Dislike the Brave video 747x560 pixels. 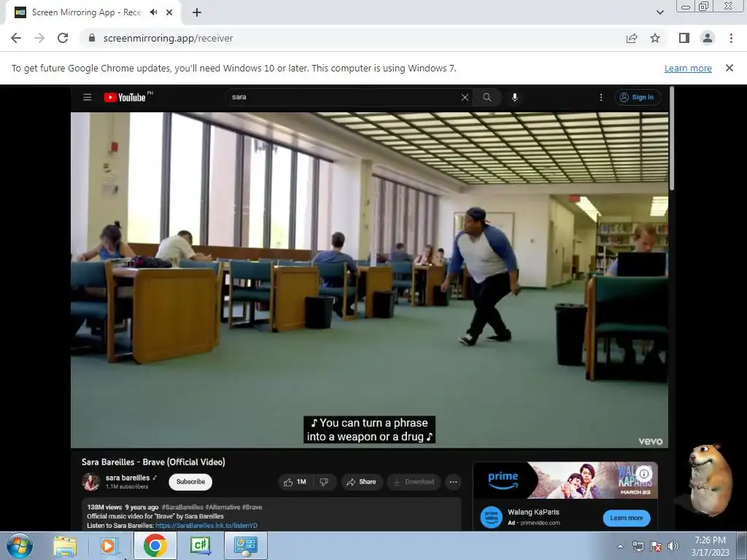tap(324, 482)
